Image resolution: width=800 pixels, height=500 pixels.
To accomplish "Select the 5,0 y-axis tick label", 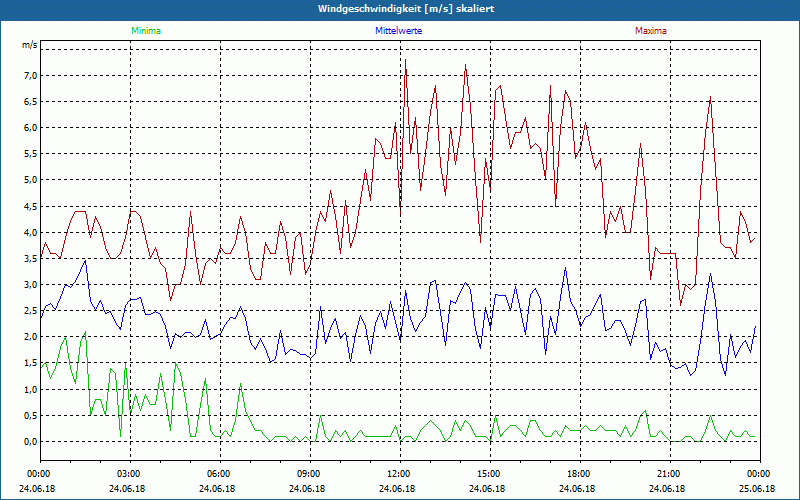I will coord(30,180).
